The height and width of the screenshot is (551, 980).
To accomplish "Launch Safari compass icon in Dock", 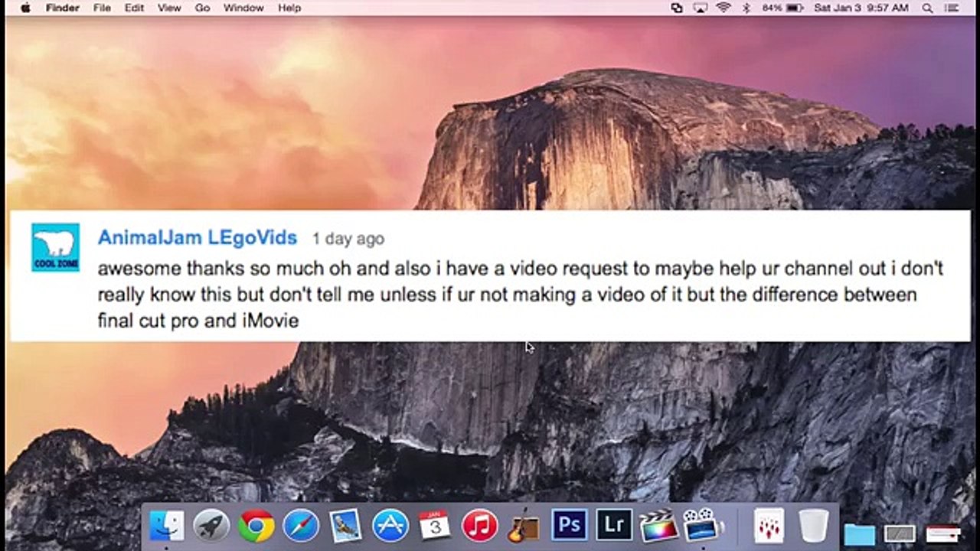I will tap(301, 526).
